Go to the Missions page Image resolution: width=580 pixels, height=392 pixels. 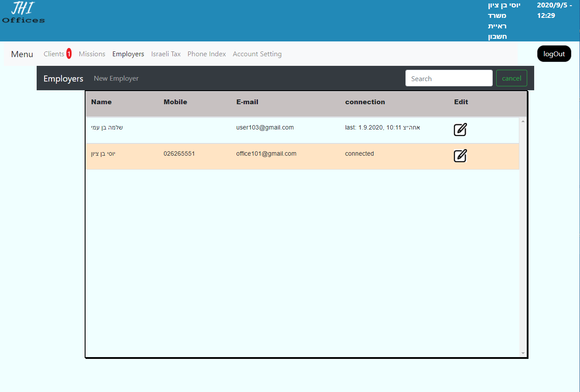92,54
